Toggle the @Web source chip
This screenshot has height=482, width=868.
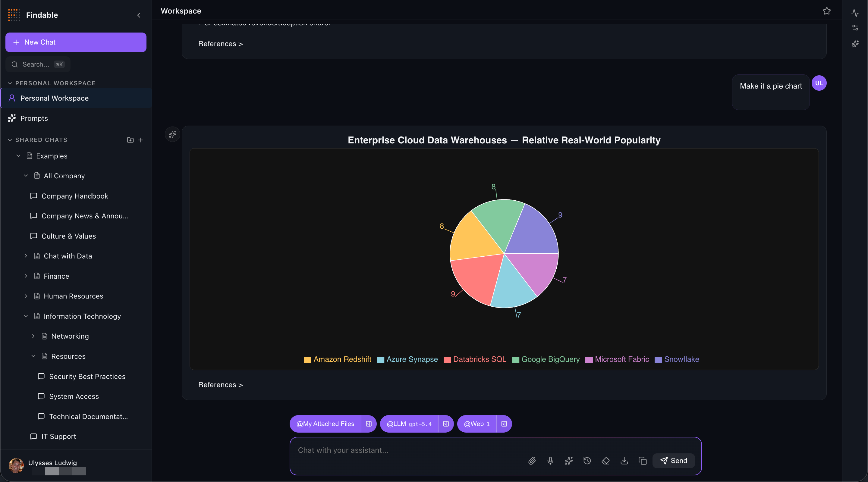[476, 424]
